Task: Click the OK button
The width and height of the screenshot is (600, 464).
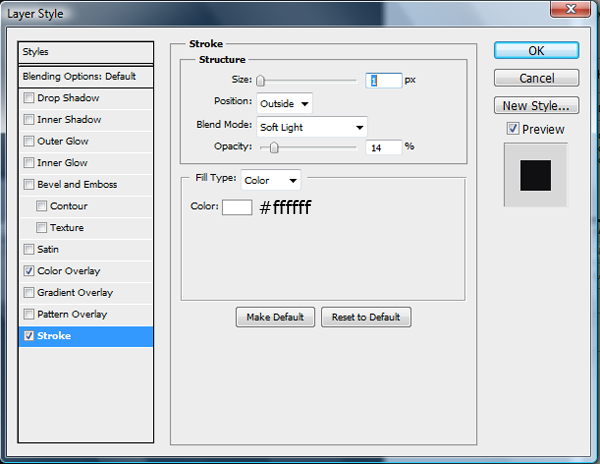Action: pos(536,50)
